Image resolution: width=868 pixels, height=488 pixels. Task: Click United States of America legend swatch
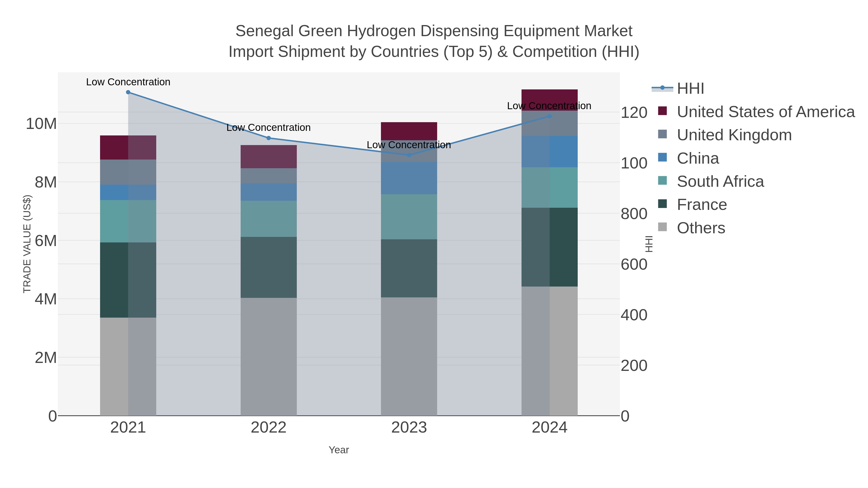pyautogui.click(x=663, y=111)
